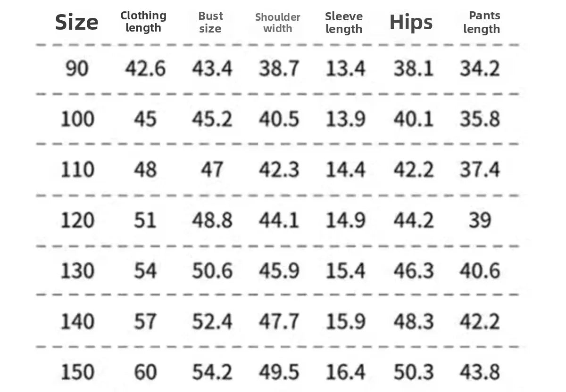Click clothing length value 42.6
Screen dimensions: 566x392
click(145, 69)
